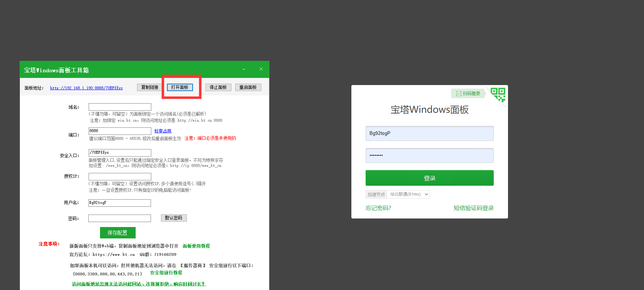
Task: Click the 宝塔Windows面板 login title
Action: point(430,110)
